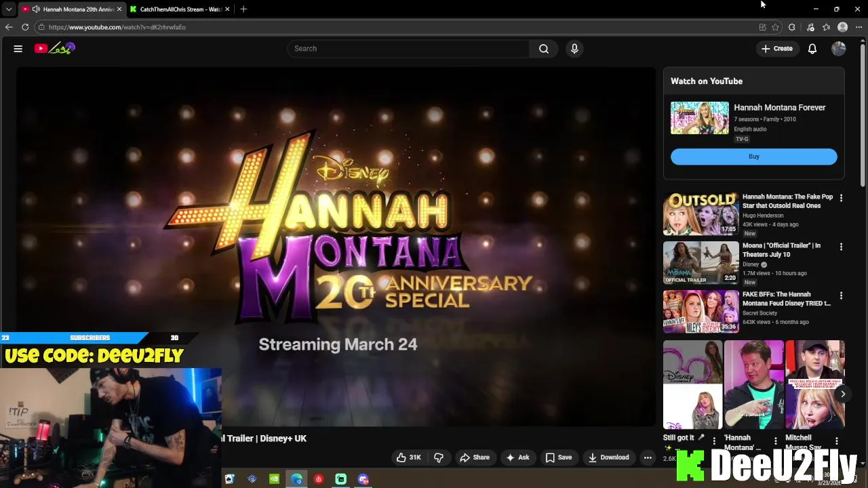Viewport: 868px width, 488px height.
Task: Open options for the Outsold video suggestion
Action: (x=841, y=198)
